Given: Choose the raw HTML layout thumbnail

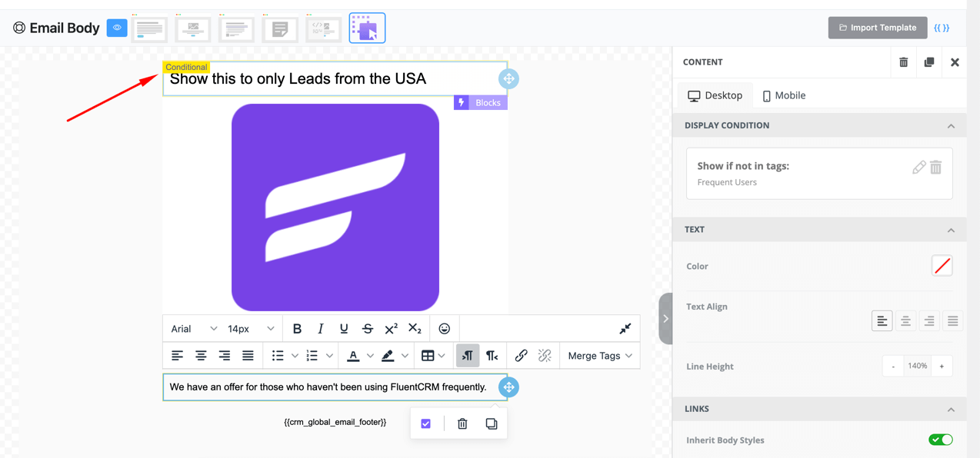Looking at the screenshot, I should [324, 28].
